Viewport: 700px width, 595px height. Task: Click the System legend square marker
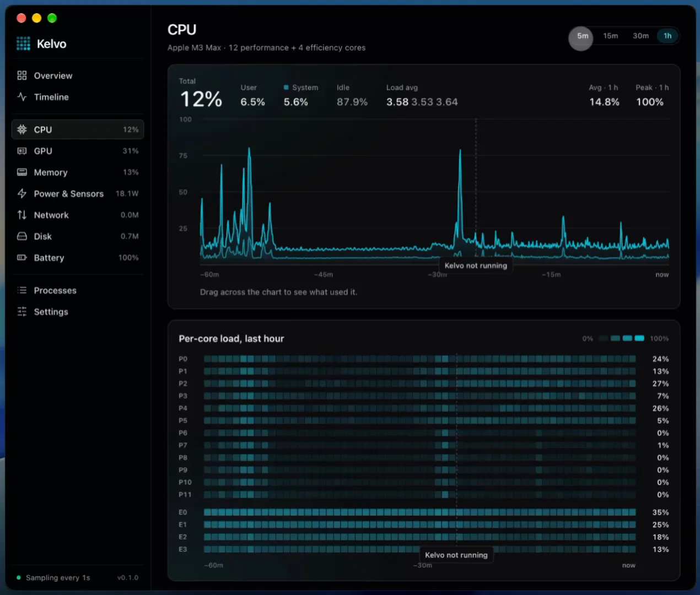[x=286, y=87]
